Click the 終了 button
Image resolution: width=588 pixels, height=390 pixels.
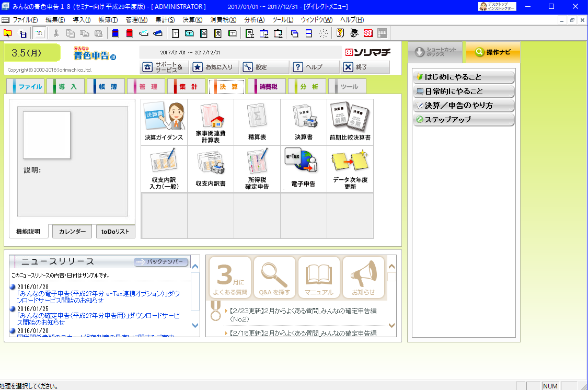coord(365,67)
